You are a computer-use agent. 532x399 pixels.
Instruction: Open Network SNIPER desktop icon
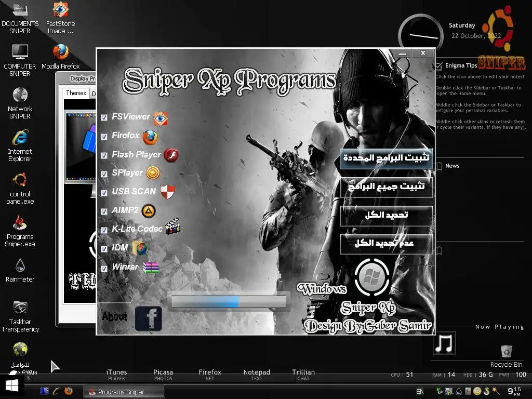[x=20, y=103]
